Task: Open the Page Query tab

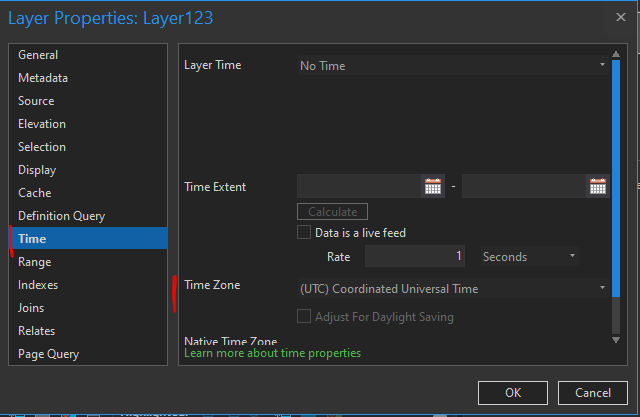Action: click(48, 354)
